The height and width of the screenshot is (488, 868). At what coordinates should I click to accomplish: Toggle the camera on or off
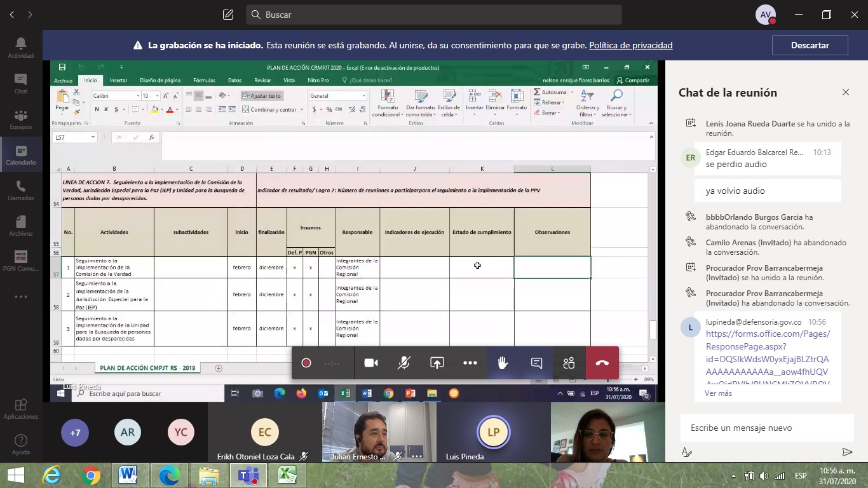[371, 363]
